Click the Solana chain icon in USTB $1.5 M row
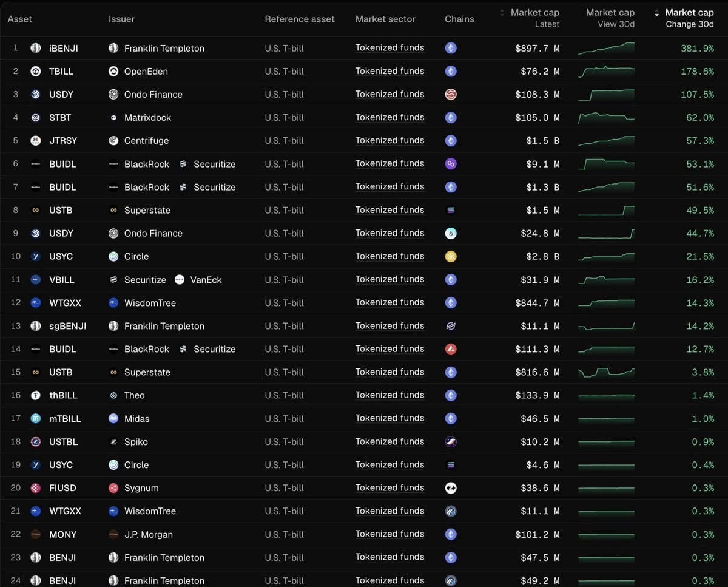Image resolution: width=728 pixels, height=587 pixels. [x=451, y=210]
